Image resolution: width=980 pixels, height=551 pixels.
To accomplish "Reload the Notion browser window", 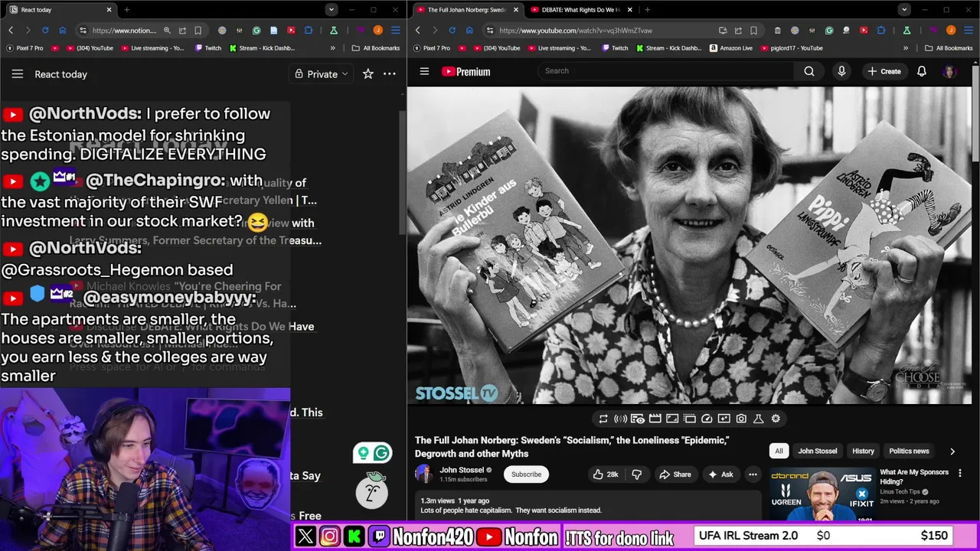I will (45, 31).
